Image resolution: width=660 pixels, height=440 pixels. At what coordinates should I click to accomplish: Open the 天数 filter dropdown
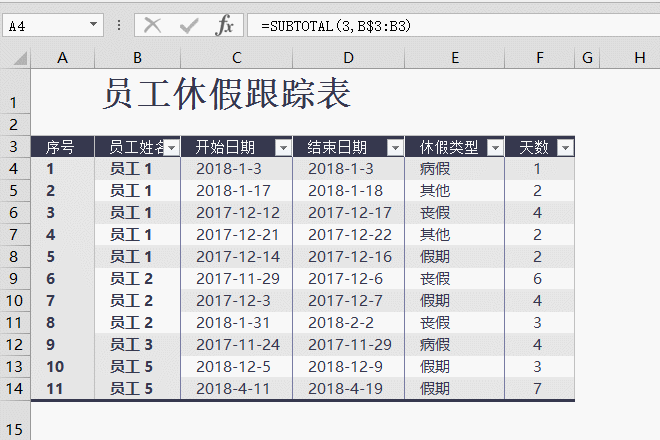565,148
